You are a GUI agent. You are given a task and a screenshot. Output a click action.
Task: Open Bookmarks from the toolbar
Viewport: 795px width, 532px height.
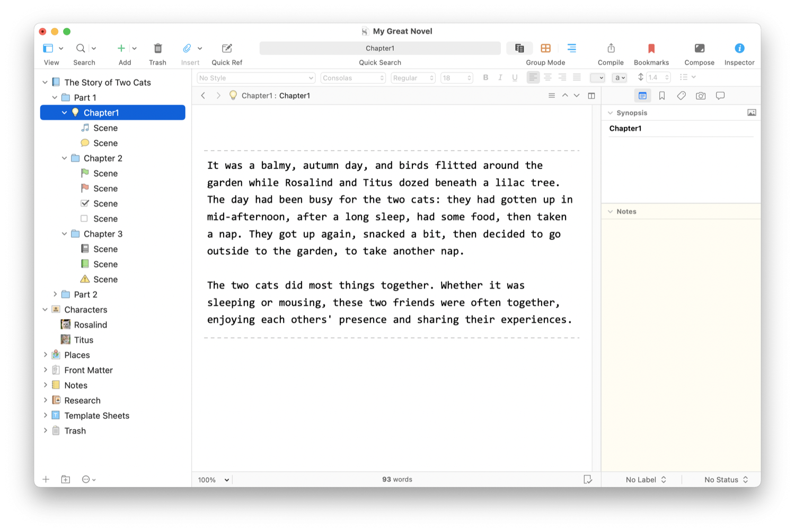(651, 49)
